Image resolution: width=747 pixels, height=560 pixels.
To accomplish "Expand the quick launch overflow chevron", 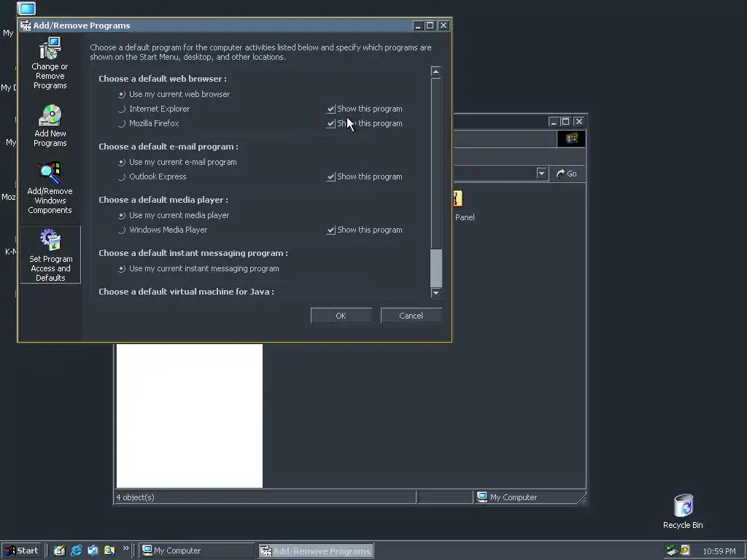I will pyautogui.click(x=125, y=548).
